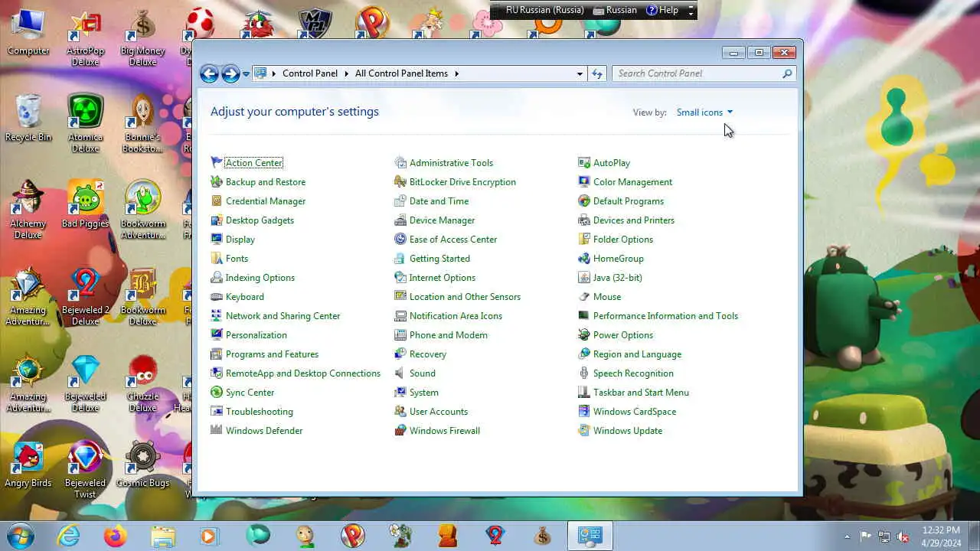Screen dimensions: 980x551
Task: Show hidden tray icons arrow in taskbar
Action: [847, 536]
